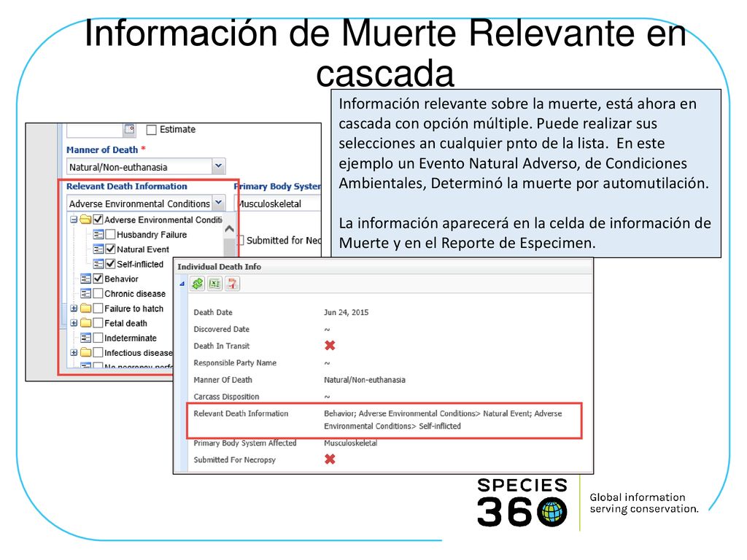Click the tree list scroll-up arrow
The width and height of the screenshot is (747, 560).
pyautogui.click(x=229, y=229)
